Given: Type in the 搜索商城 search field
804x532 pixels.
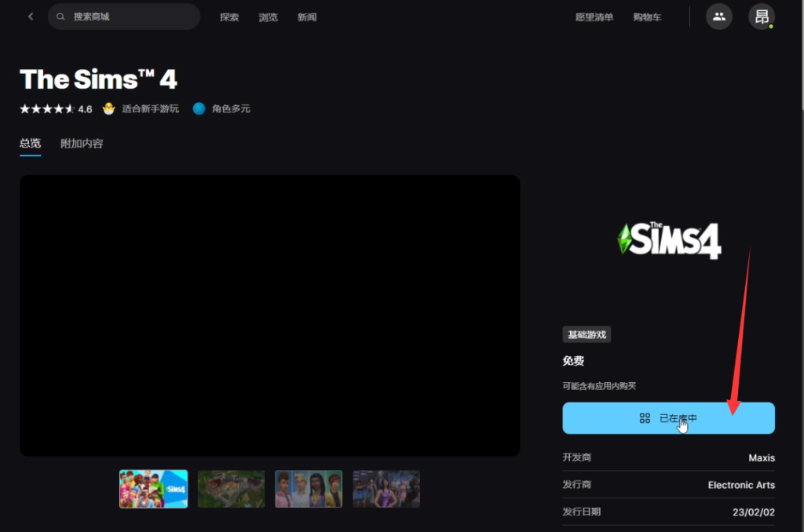Looking at the screenshot, I should (x=130, y=16).
